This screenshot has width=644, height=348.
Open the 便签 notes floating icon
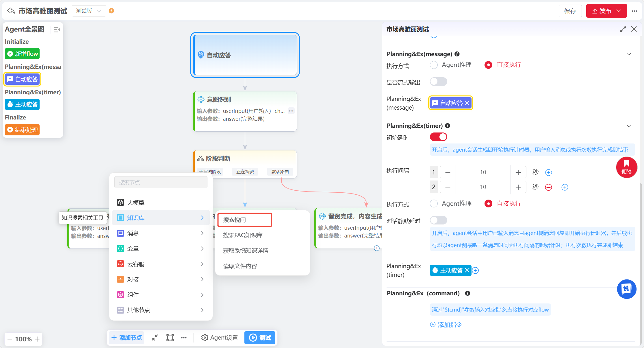(626, 167)
